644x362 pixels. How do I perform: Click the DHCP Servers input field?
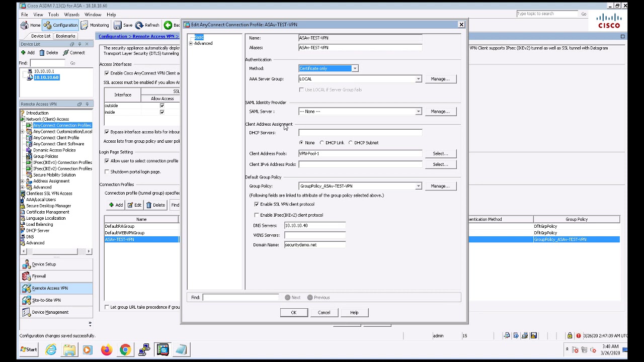click(x=360, y=133)
